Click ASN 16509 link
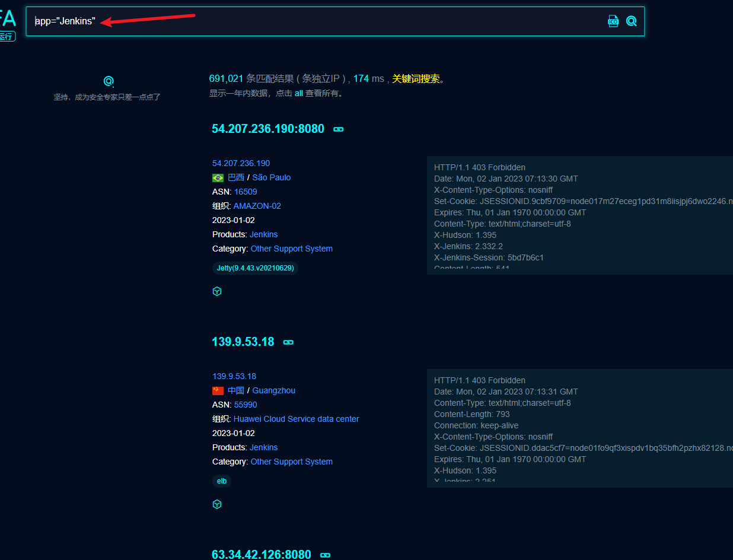This screenshot has width=733, height=560. [246, 192]
